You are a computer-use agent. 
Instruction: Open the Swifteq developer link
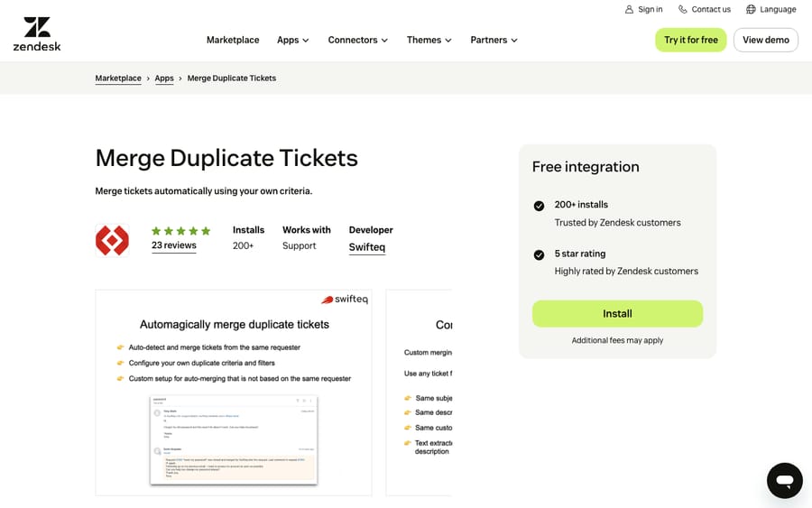pos(367,247)
